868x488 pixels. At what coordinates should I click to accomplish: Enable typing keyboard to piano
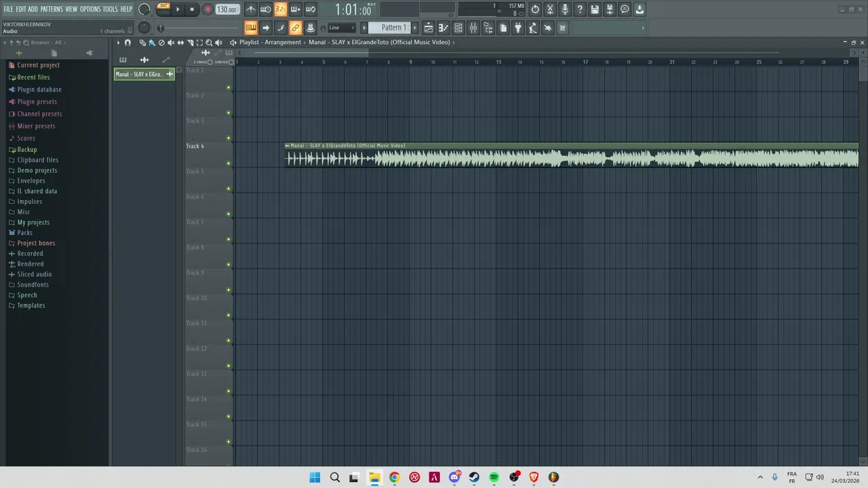click(x=251, y=28)
